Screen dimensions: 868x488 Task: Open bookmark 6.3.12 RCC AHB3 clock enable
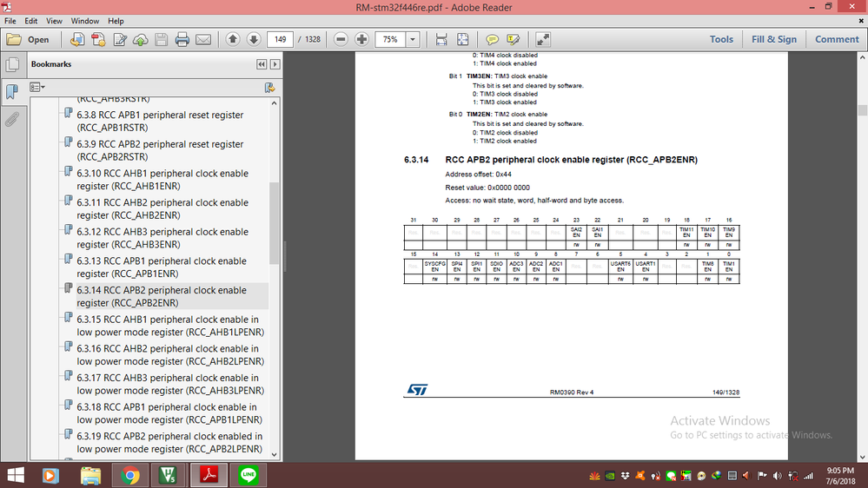tap(162, 238)
